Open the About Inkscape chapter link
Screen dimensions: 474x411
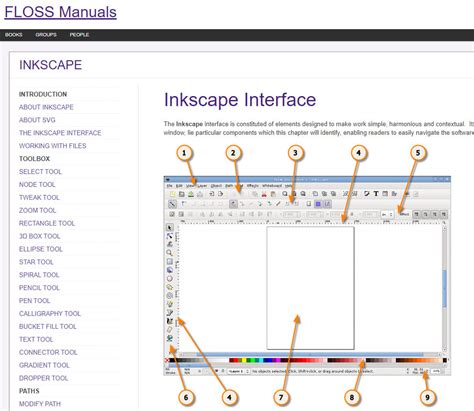tap(46, 107)
